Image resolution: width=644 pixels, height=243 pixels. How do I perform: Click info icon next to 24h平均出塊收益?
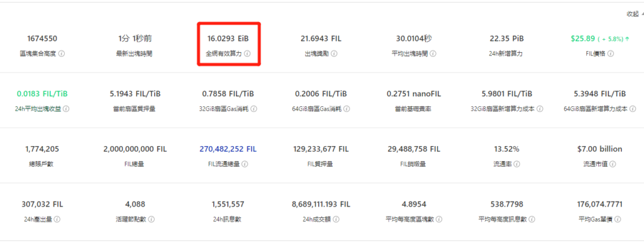tap(66, 109)
